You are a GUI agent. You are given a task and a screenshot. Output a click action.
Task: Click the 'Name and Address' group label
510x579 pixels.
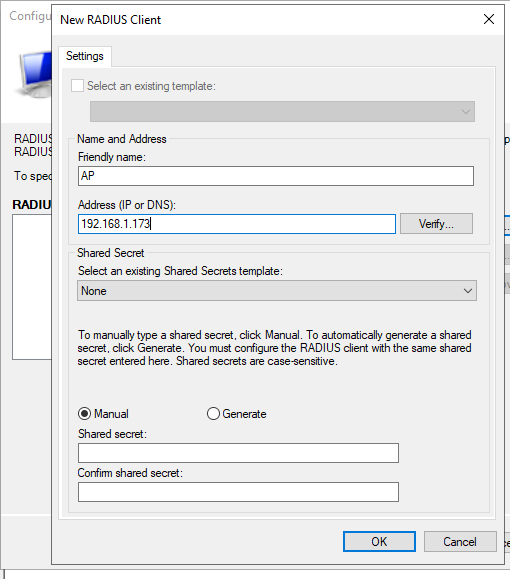[121, 139]
